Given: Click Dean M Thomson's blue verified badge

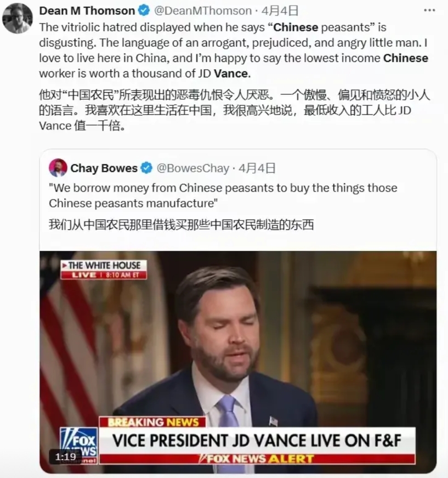Looking at the screenshot, I should [144, 10].
